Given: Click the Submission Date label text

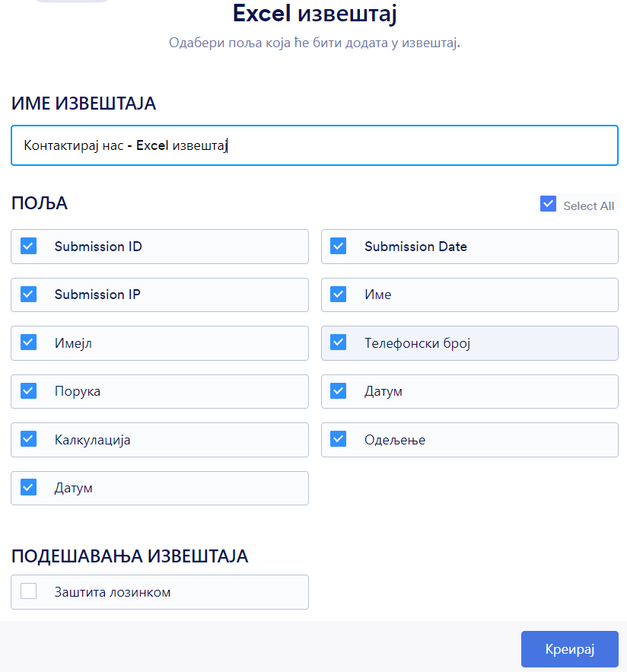Looking at the screenshot, I should coord(415,247).
